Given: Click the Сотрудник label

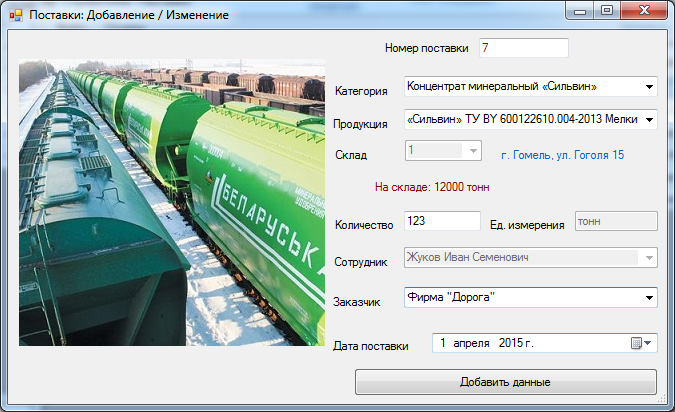Looking at the screenshot, I should tap(361, 262).
